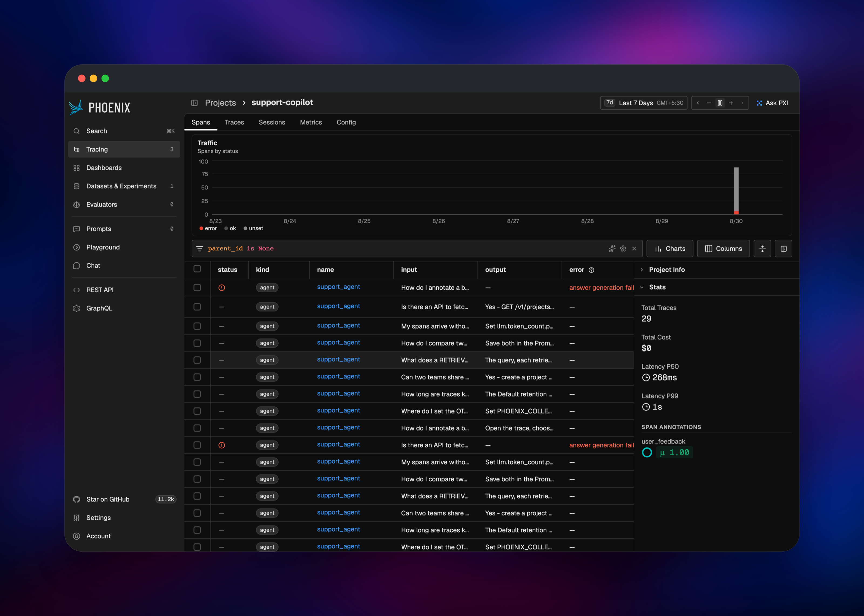This screenshot has width=864, height=616.
Task: Click the 'kind' column header
Action: click(262, 270)
